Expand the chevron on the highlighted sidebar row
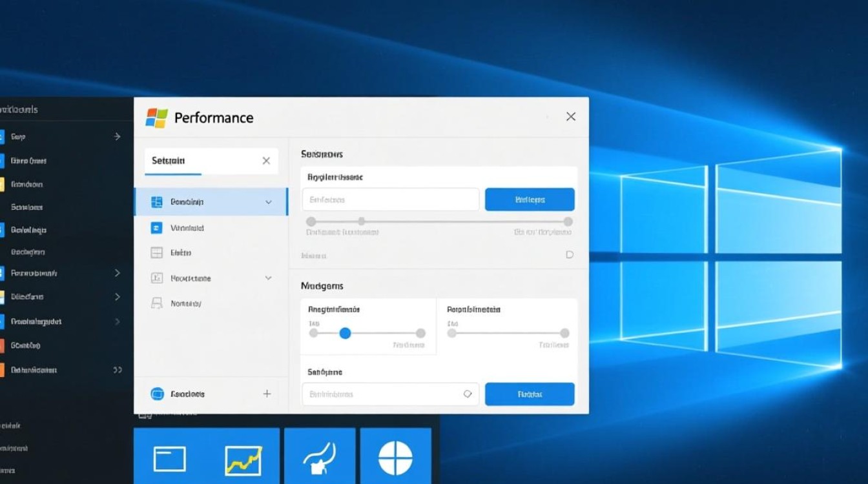This screenshot has height=484, width=868. (x=269, y=202)
